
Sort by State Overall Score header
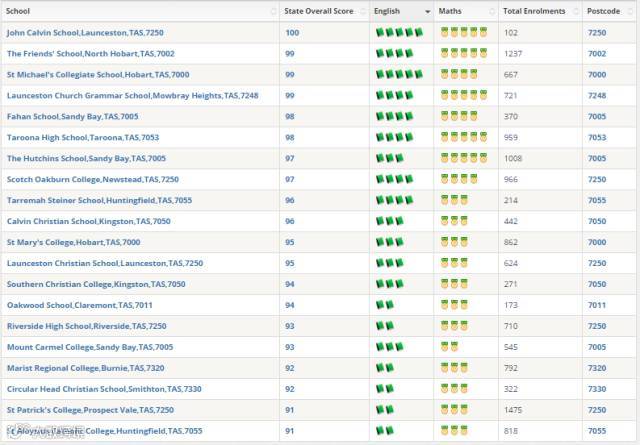[324, 11]
